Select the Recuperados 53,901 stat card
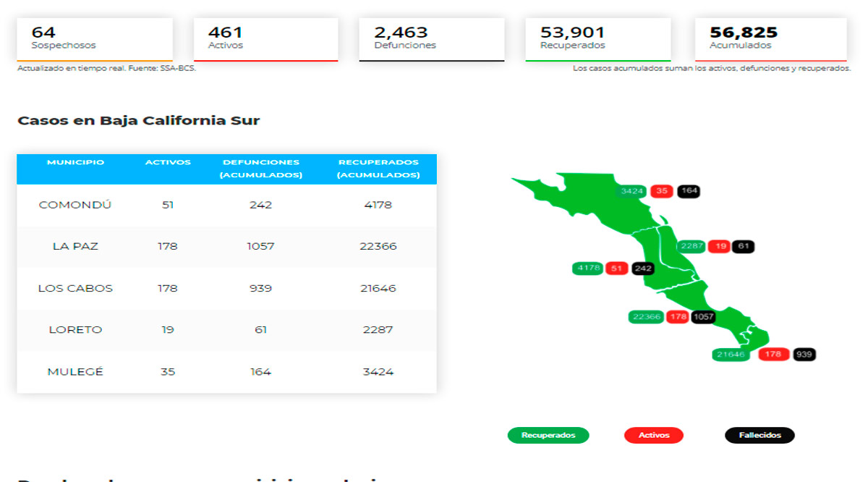Screen dimensions: 868x482 click(597, 39)
